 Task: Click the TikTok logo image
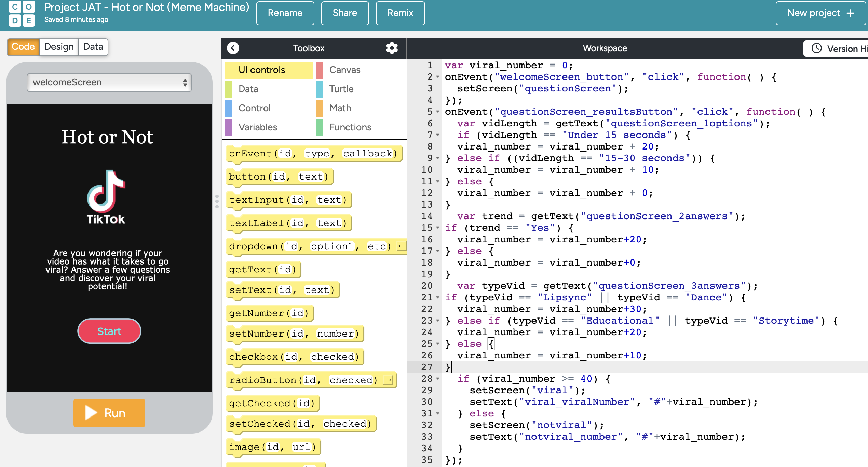point(106,197)
